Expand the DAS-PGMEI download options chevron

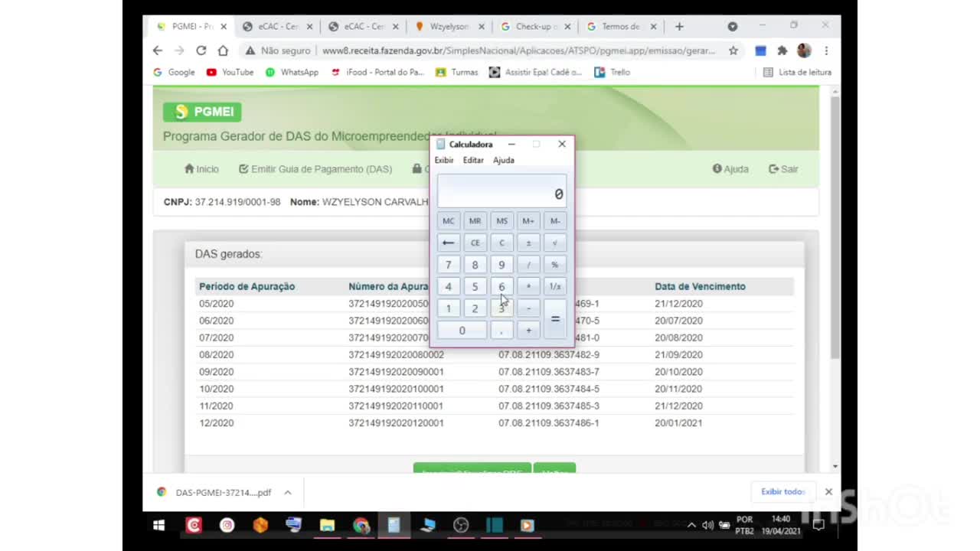click(x=288, y=492)
